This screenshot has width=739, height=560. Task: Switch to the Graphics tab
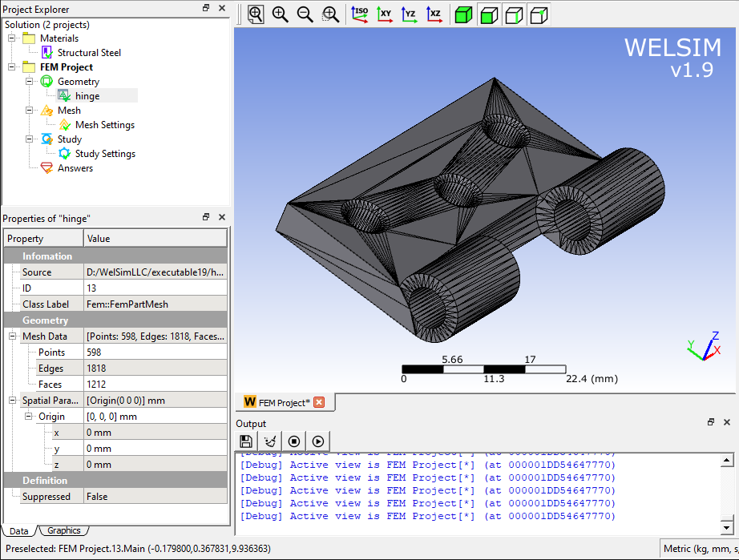click(63, 530)
